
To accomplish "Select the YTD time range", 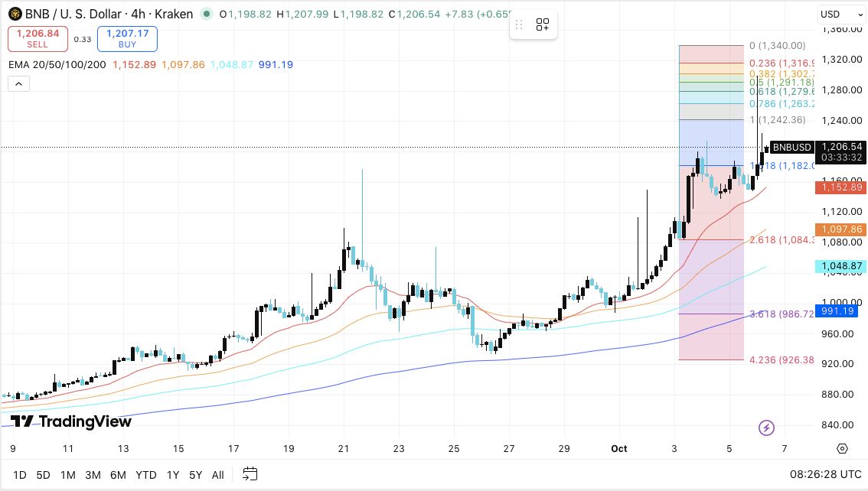I will [145, 475].
